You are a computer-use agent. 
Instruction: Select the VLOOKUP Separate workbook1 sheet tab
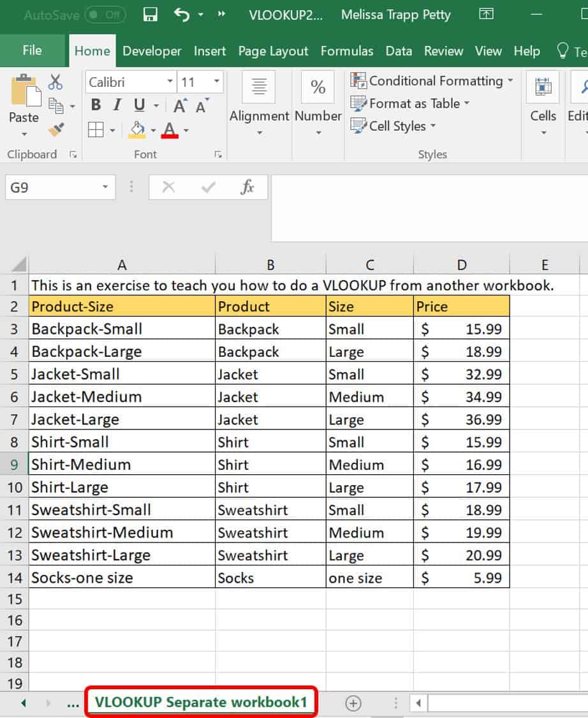coord(201,702)
